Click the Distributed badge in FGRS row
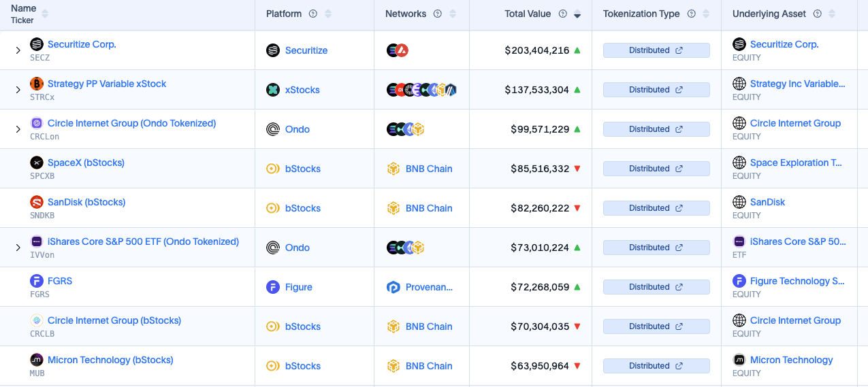 coord(656,287)
